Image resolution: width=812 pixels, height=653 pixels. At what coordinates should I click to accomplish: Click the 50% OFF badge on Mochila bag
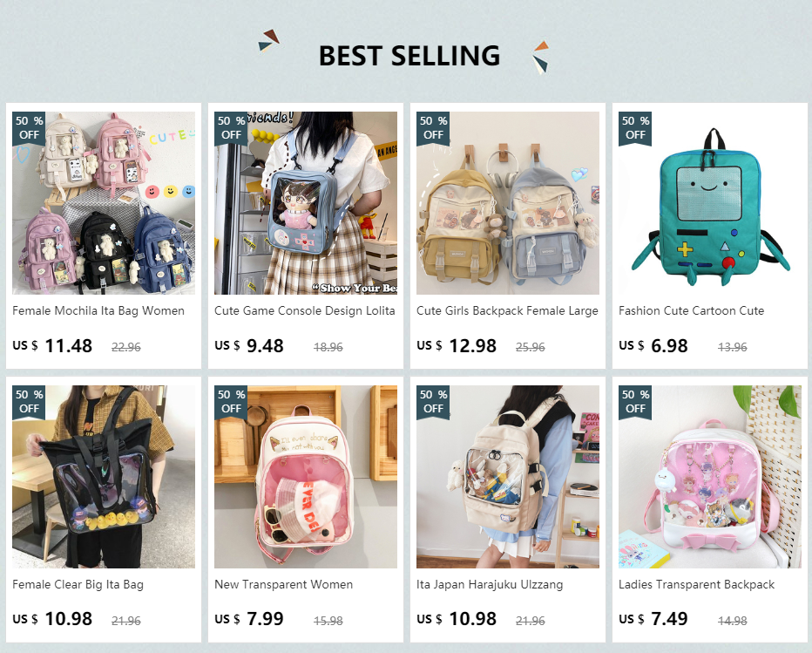click(29, 128)
